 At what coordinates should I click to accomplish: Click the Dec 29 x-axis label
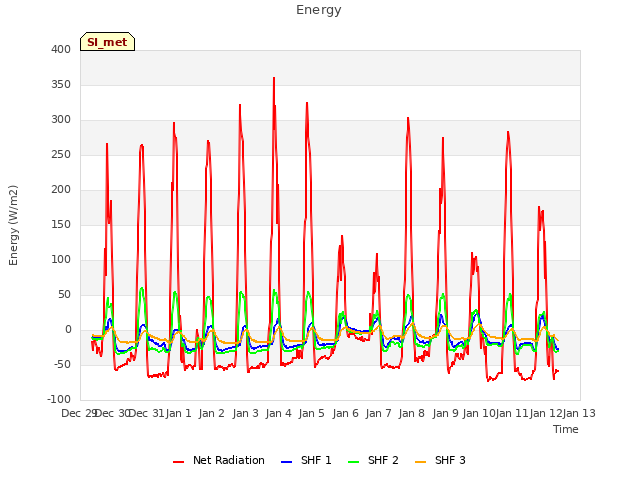coord(79,413)
